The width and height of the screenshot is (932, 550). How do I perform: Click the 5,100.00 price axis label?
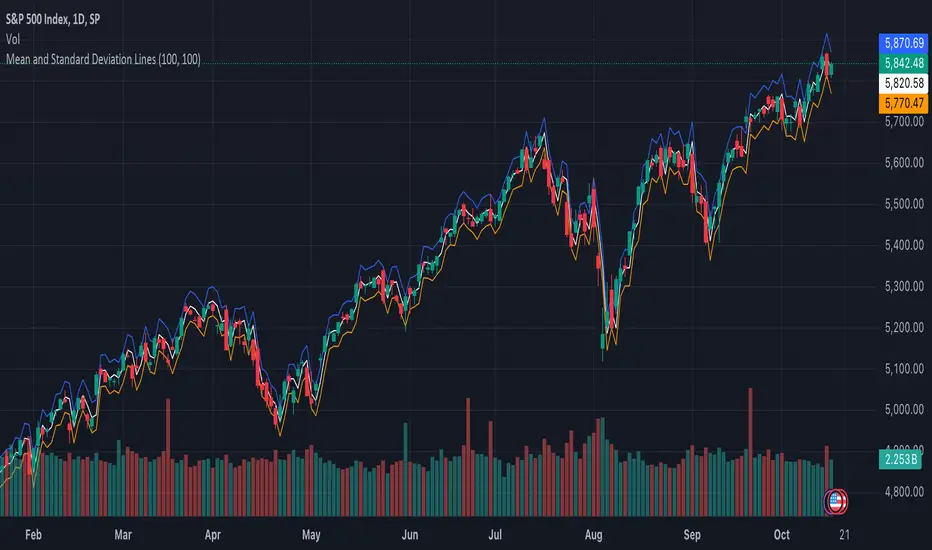pyautogui.click(x=904, y=369)
